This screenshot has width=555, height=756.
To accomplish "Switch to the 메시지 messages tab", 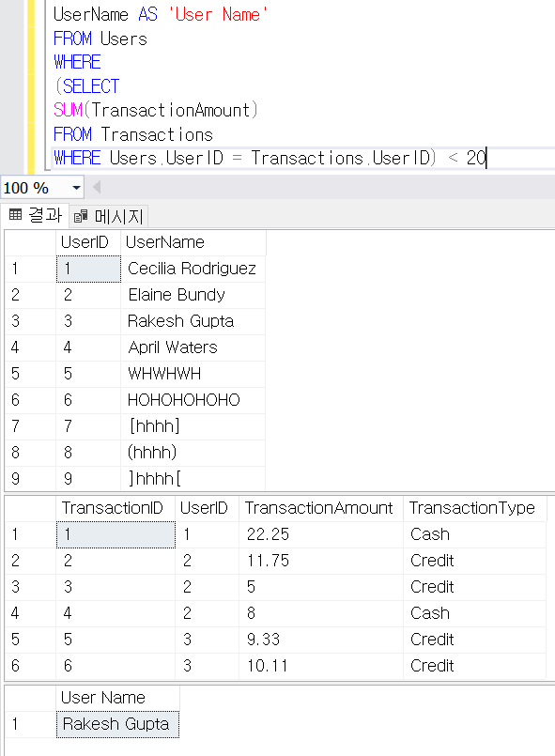I will coord(109,216).
